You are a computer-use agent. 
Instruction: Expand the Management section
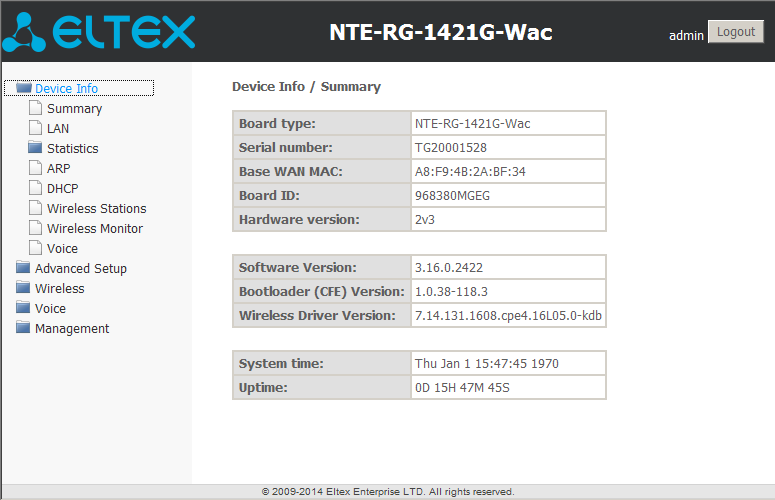pyautogui.click(x=72, y=329)
